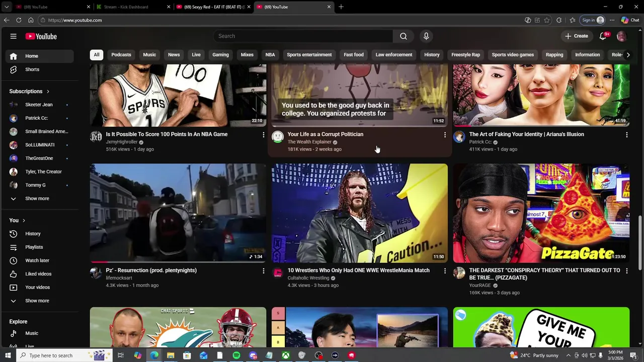Play the 10 Wrestlers WrestleMania thumbnail
644x362 pixels.
(x=359, y=213)
